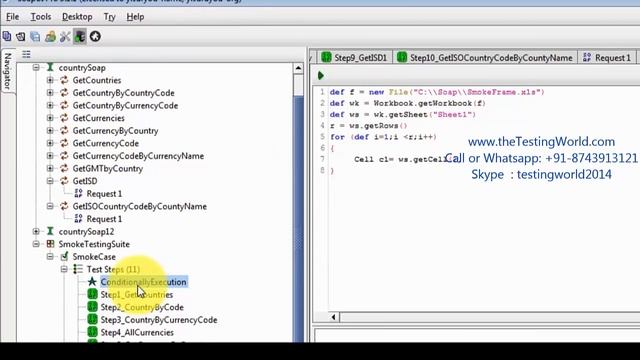Click the navigator vertical scrollbar thumb

(x=298, y=84)
